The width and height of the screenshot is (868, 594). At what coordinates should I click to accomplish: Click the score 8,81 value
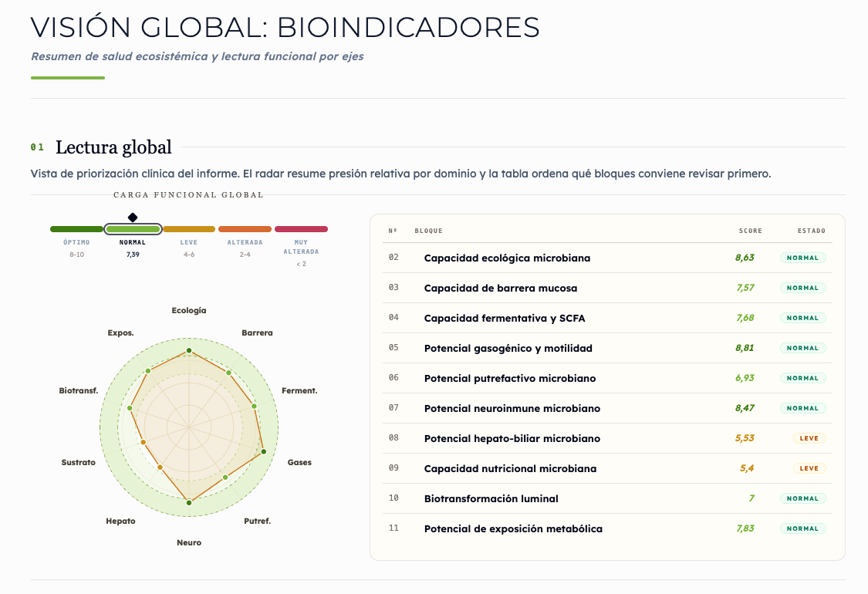pos(745,348)
